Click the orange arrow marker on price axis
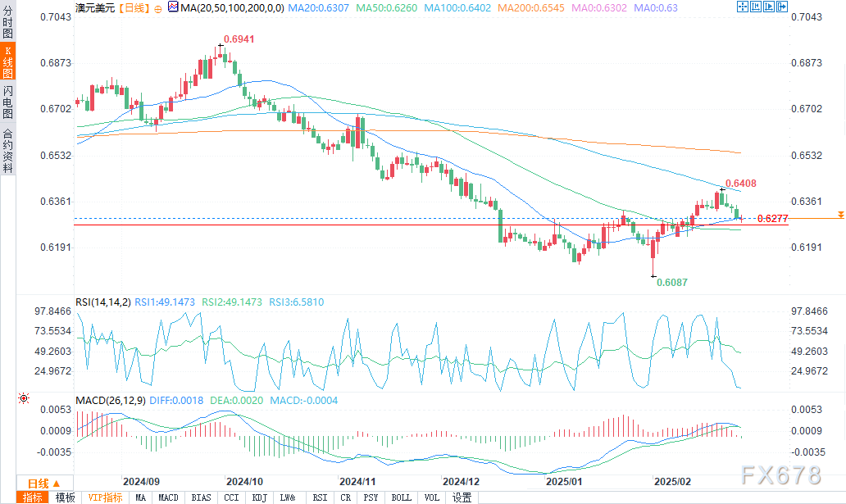The height and width of the screenshot is (504, 846). pyautogui.click(x=840, y=215)
